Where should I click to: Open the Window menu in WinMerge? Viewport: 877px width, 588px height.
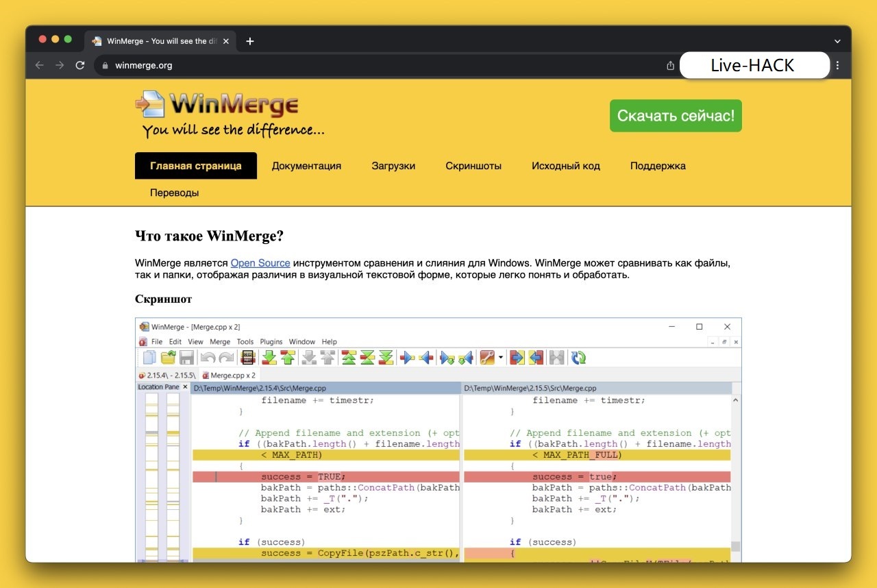pyautogui.click(x=302, y=341)
